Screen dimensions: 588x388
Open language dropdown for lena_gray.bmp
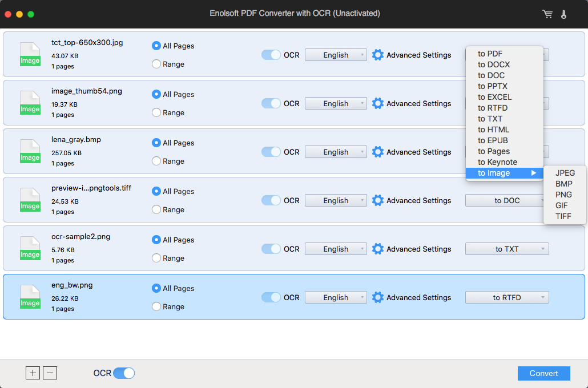[x=336, y=152]
